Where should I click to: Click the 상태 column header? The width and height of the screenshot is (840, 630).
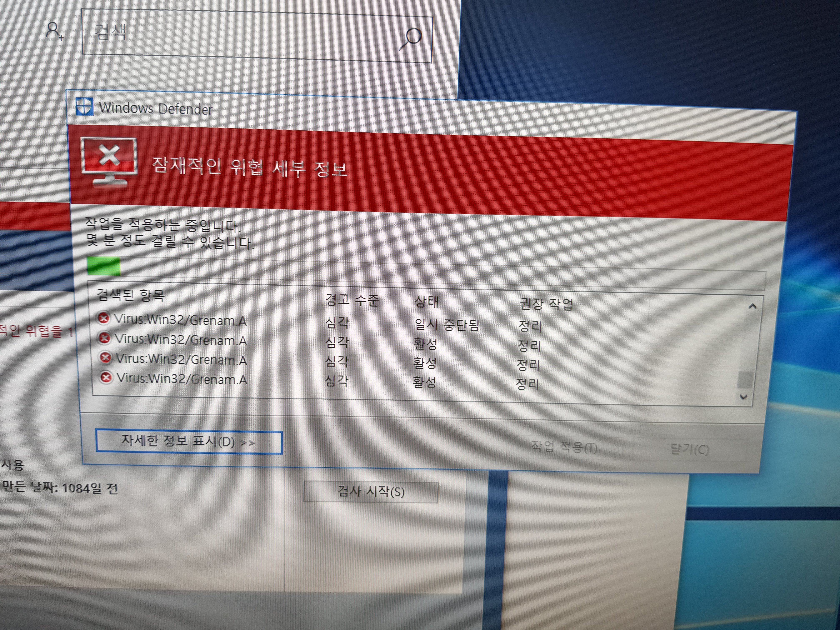(427, 302)
